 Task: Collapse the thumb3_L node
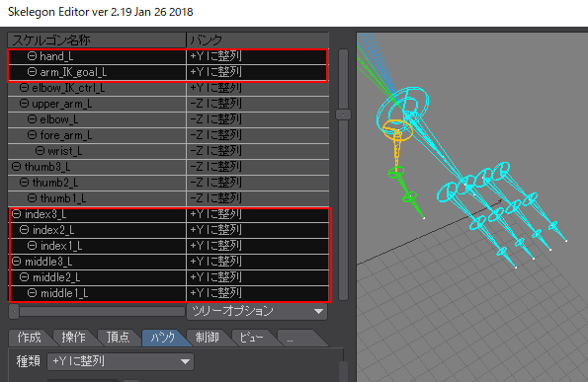pyautogui.click(x=16, y=167)
